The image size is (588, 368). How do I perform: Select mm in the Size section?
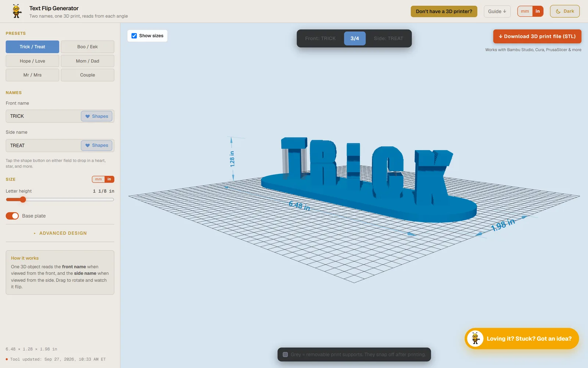click(x=98, y=179)
